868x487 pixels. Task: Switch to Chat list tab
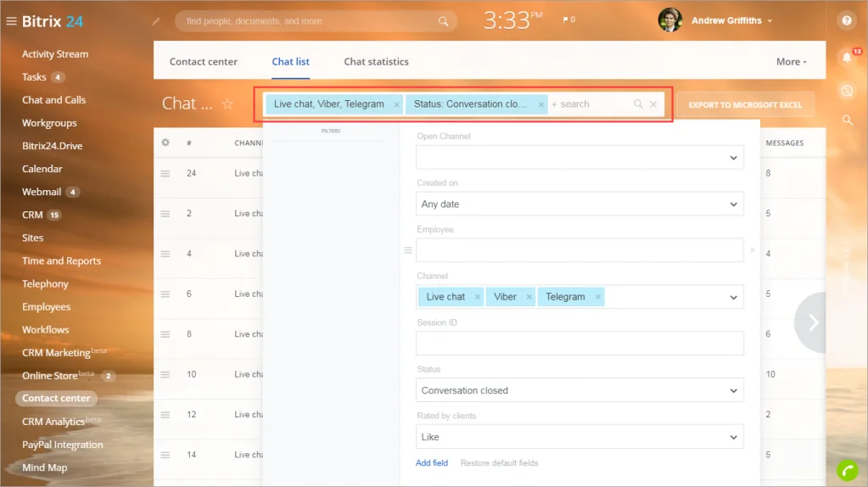[291, 61]
